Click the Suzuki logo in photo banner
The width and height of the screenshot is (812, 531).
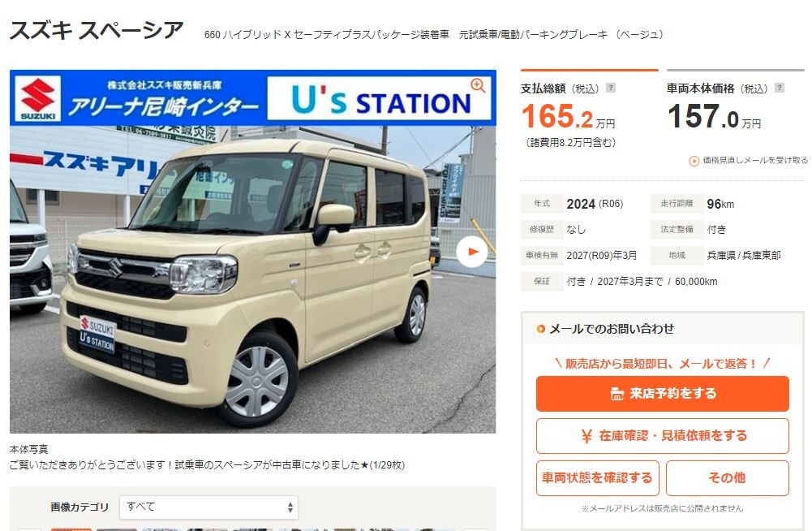pos(38,98)
